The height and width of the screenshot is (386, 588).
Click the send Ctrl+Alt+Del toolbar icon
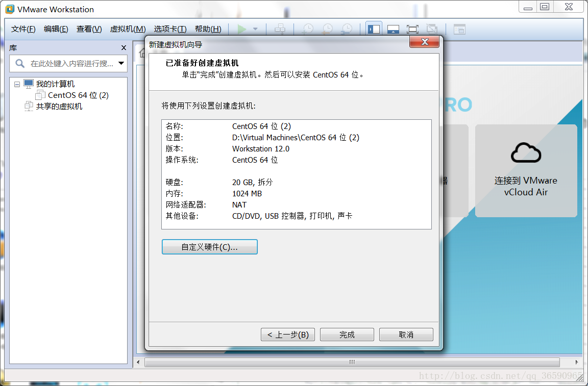(x=280, y=29)
